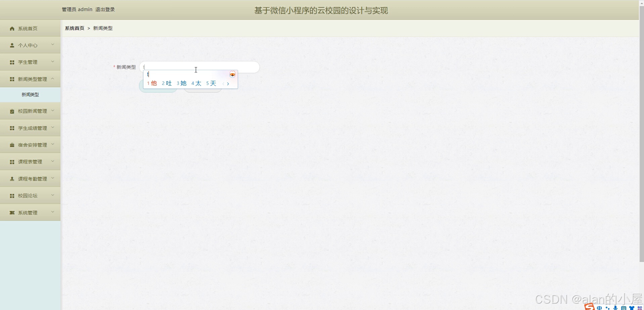The image size is (644, 310).
Task: Expand the 课程考勤管理 menu chevron
Action: coord(53,178)
